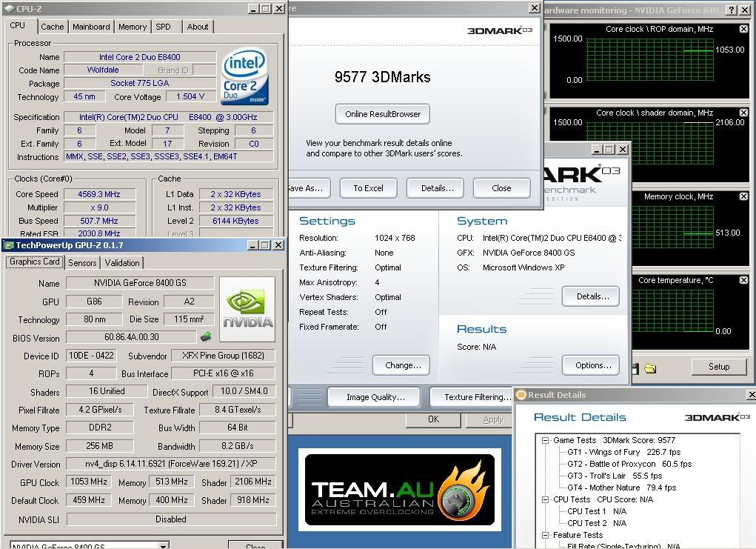
Task: Collapse the Feature Tests tree node
Action: click(x=545, y=535)
